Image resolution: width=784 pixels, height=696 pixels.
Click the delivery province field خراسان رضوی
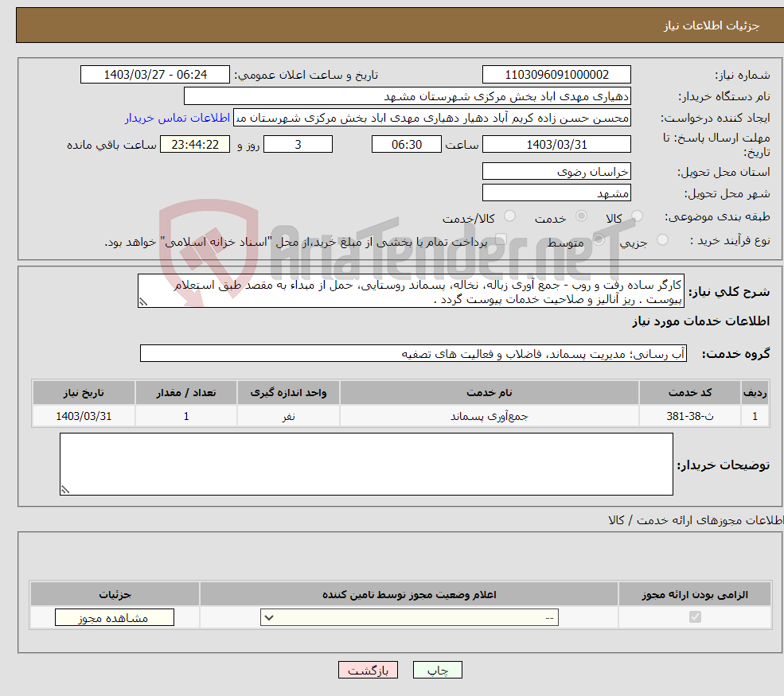(x=556, y=171)
